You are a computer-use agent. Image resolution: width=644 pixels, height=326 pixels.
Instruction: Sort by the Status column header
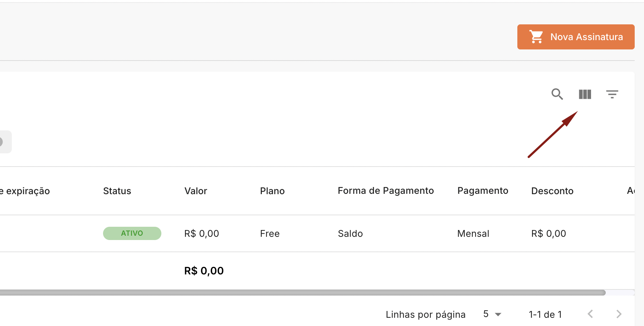tap(117, 191)
